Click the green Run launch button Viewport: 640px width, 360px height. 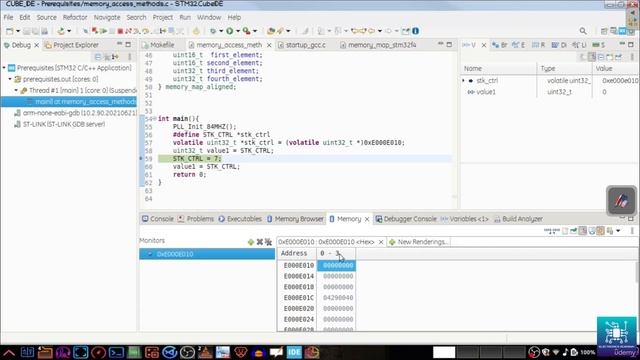point(230,31)
